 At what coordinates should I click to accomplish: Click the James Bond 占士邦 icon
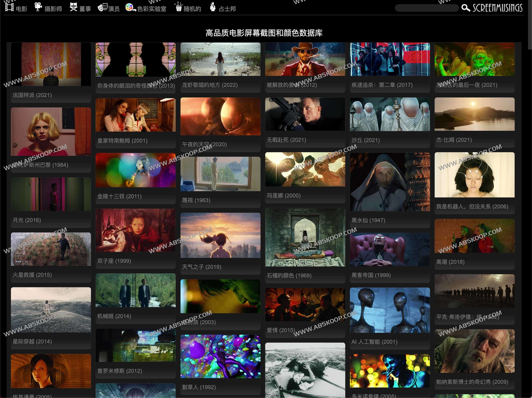(x=213, y=7)
